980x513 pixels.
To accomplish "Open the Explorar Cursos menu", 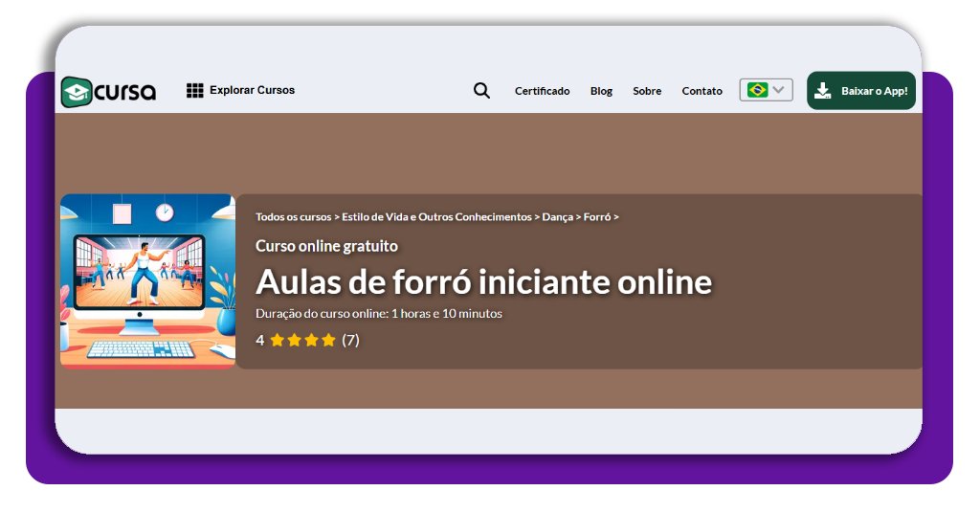I will [252, 90].
